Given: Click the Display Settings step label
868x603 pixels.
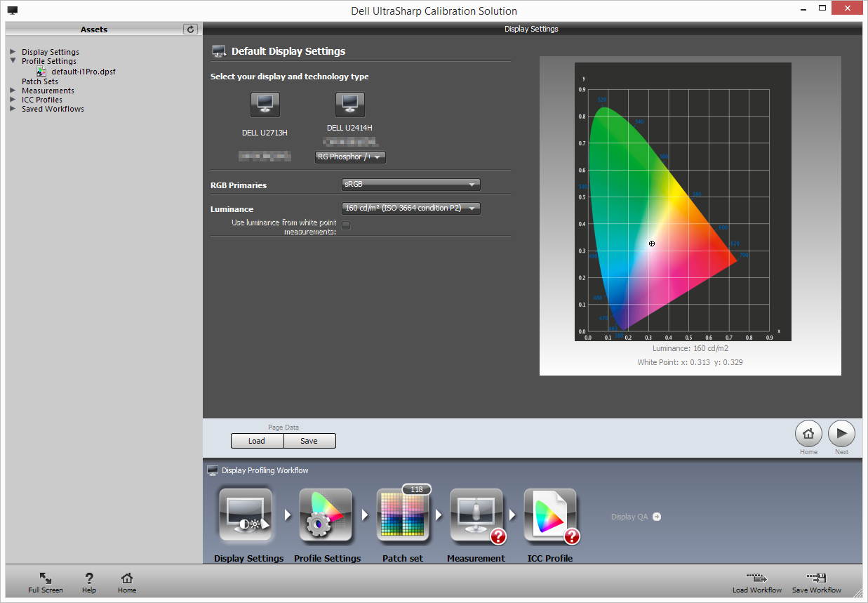Looking at the screenshot, I should click(249, 559).
